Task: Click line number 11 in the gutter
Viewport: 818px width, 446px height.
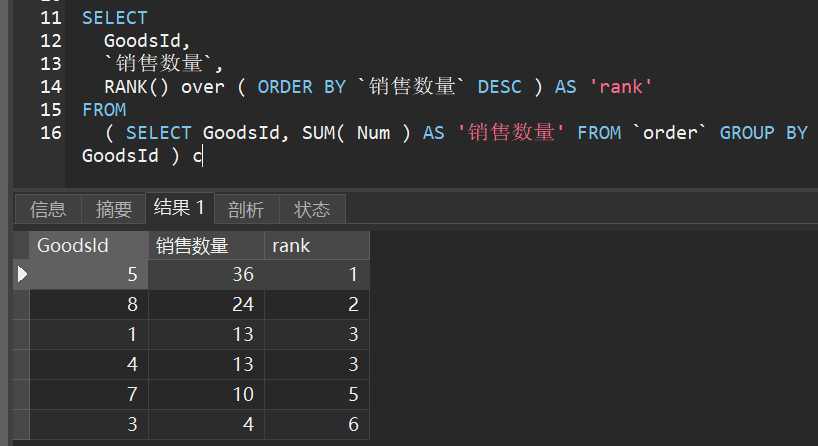Action: pos(50,17)
